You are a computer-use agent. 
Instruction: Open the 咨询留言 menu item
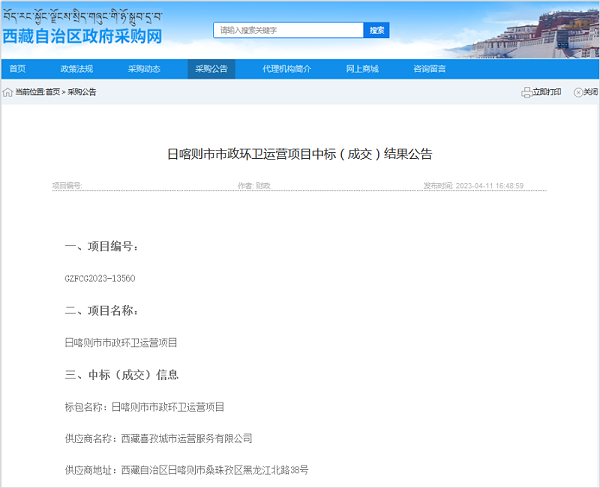tap(430, 69)
